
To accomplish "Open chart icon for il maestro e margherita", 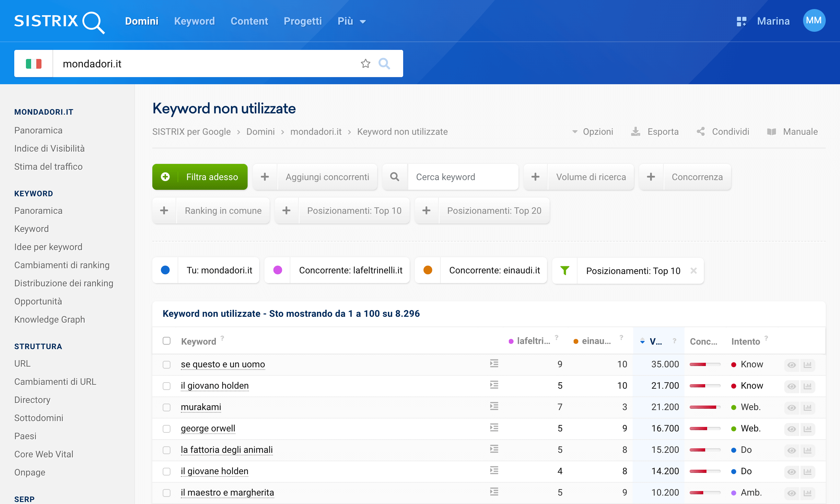I will point(807,493).
